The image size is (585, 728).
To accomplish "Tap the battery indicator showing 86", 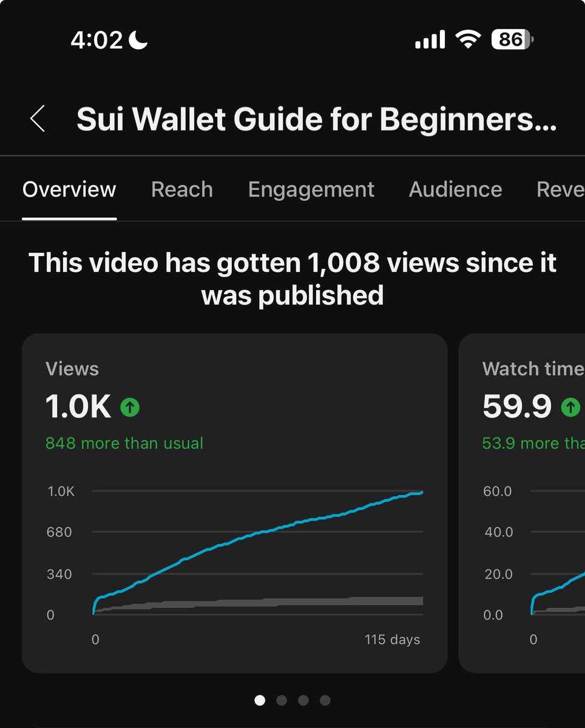I will 513,40.
